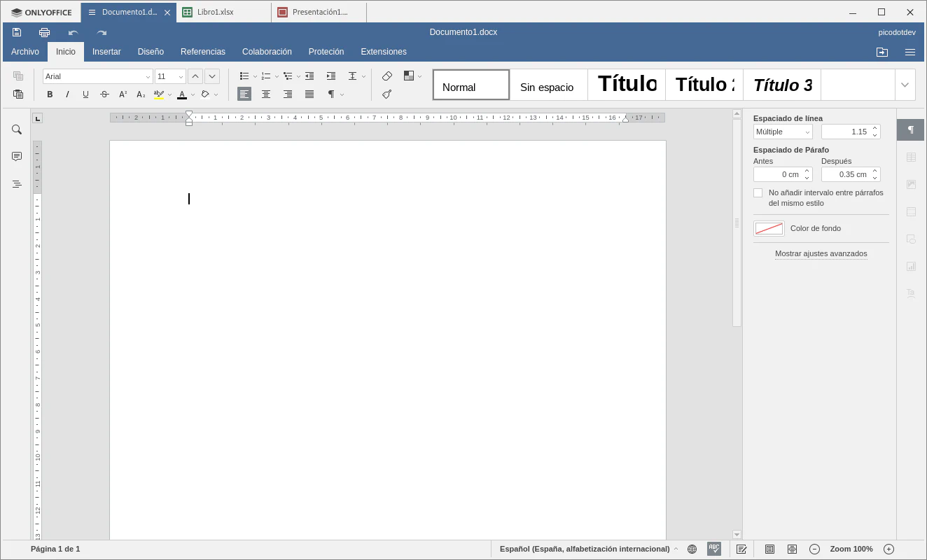
Task: Center align the paragraph text
Action: coord(266,94)
